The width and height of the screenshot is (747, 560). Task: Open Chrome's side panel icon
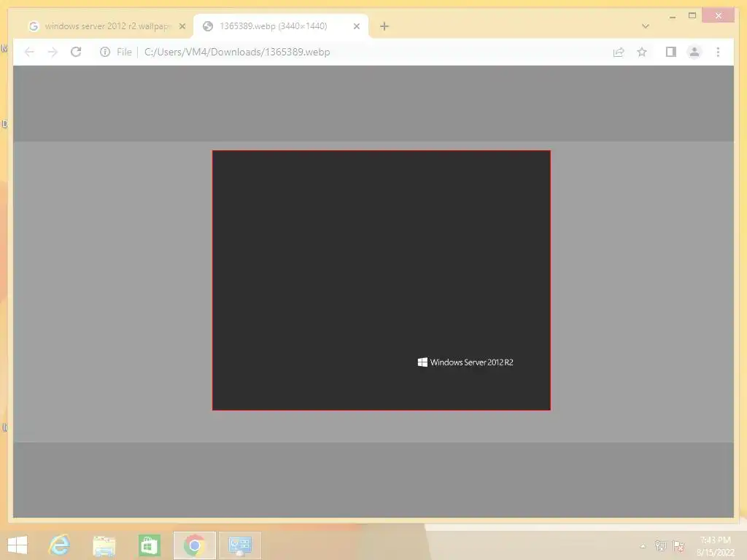[x=671, y=52]
